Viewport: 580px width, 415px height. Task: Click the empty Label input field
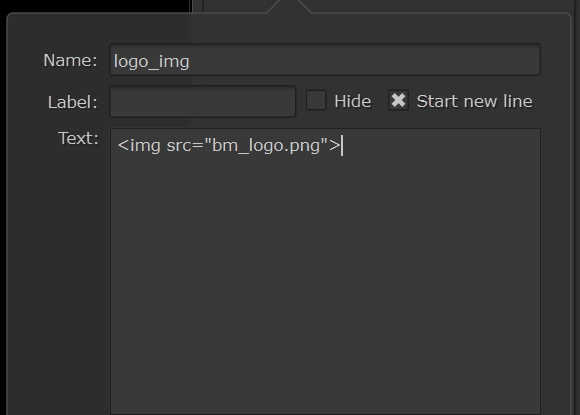coord(203,101)
